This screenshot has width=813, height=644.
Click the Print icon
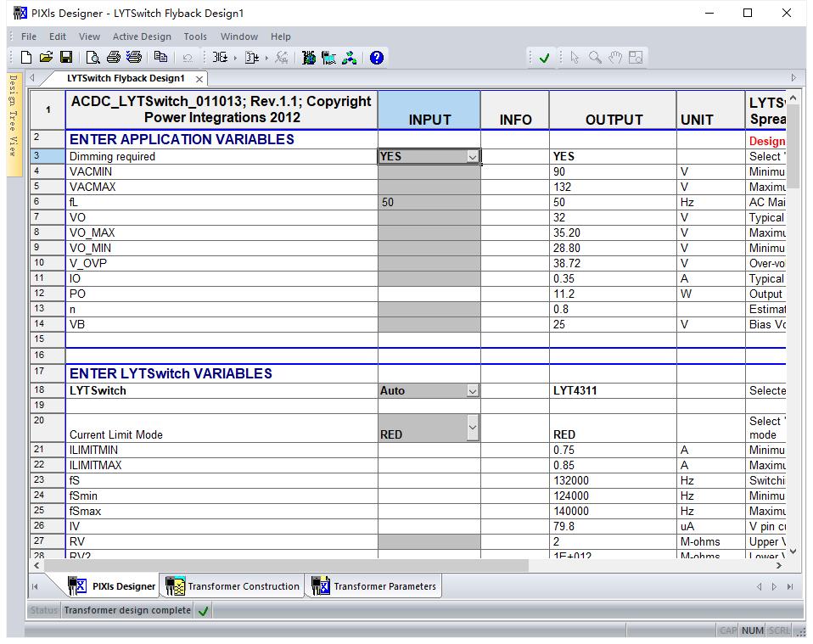click(x=113, y=58)
